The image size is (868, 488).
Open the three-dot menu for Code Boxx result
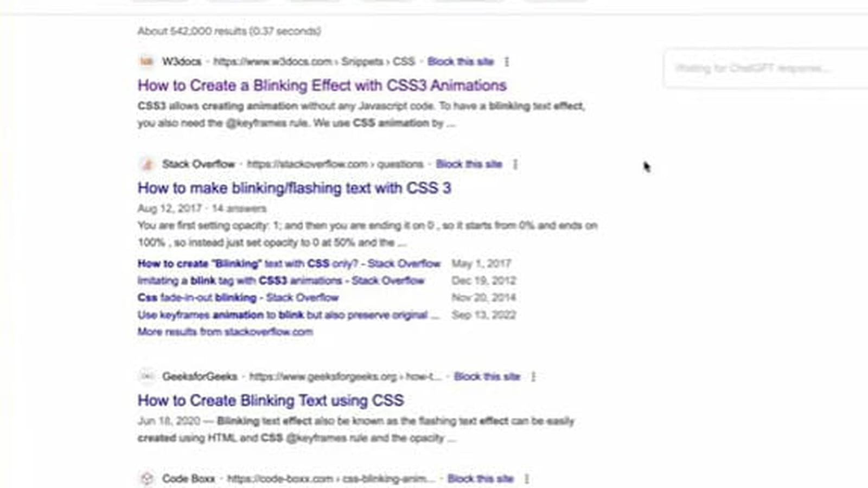pyautogui.click(x=527, y=479)
